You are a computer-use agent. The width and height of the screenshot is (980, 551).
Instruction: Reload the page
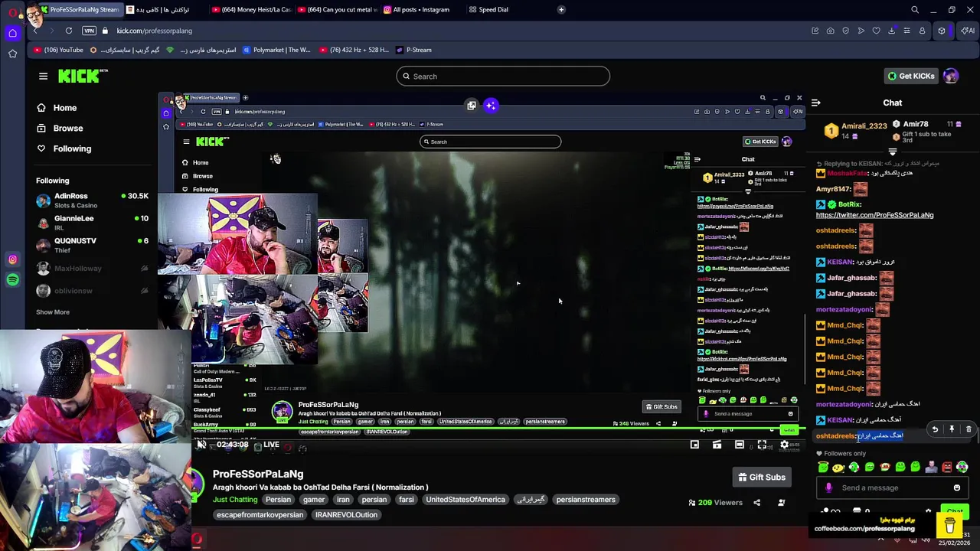(x=69, y=31)
